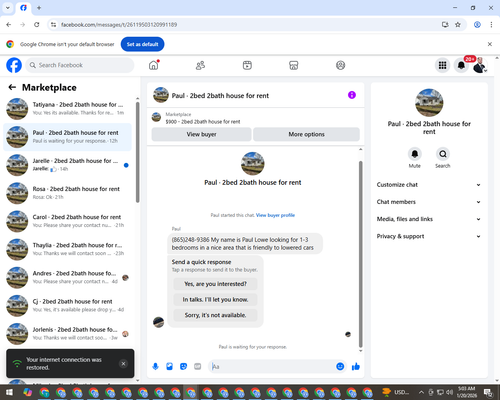The image size is (500, 400).
Task: Open the emoji picker in message box
Action: (x=340, y=367)
